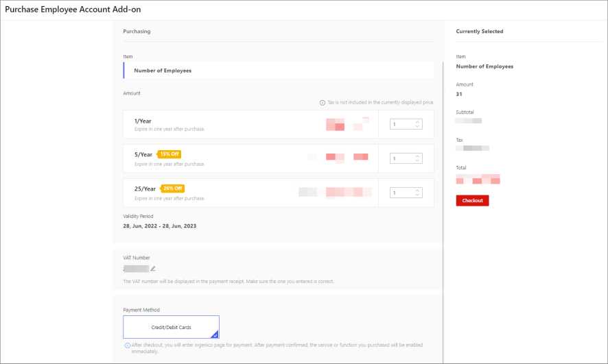Screen dimensions: 608x364
Task: Click the 15% Off badge on 5/Year
Action: (169, 154)
